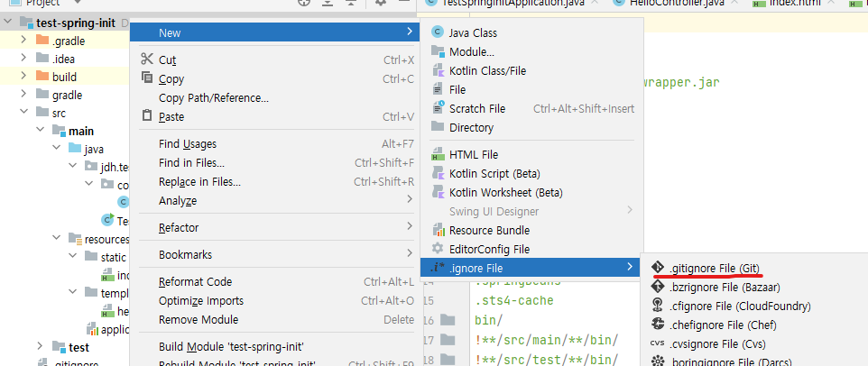Click the resources folder icon in the tree
Viewport: 868px width, 366px height.
click(75, 239)
